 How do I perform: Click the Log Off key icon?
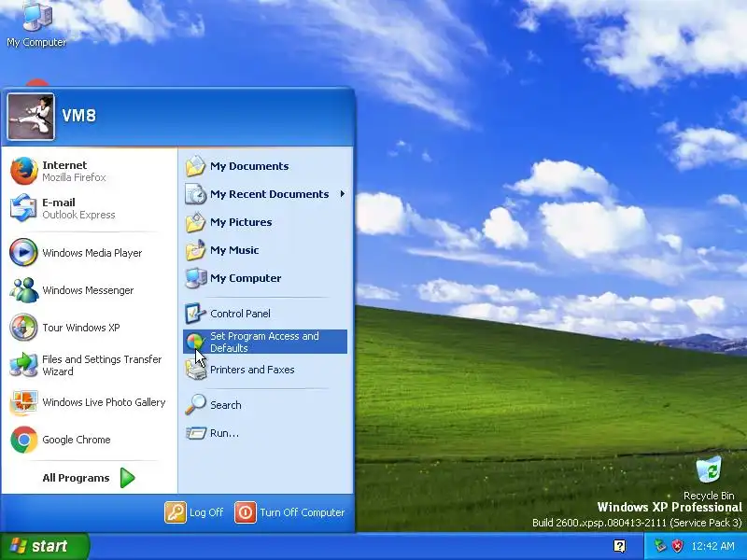tap(176, 512)
